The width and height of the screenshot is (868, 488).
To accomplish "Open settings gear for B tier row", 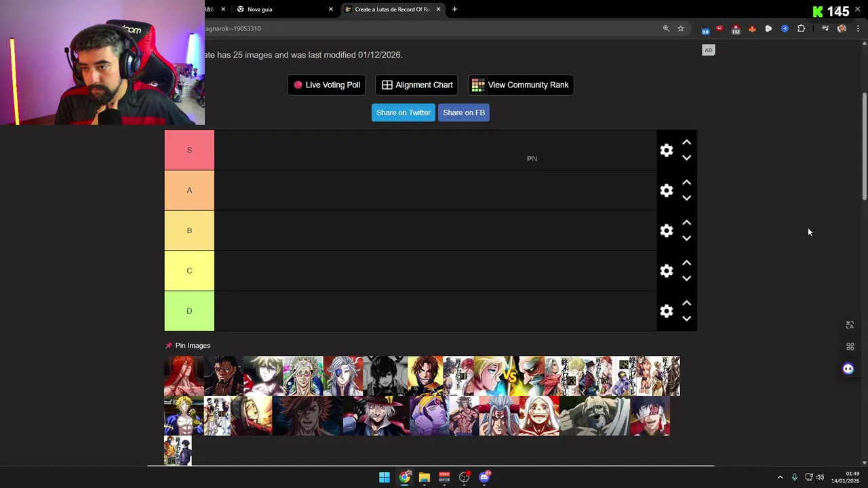I will pos(667,230).
